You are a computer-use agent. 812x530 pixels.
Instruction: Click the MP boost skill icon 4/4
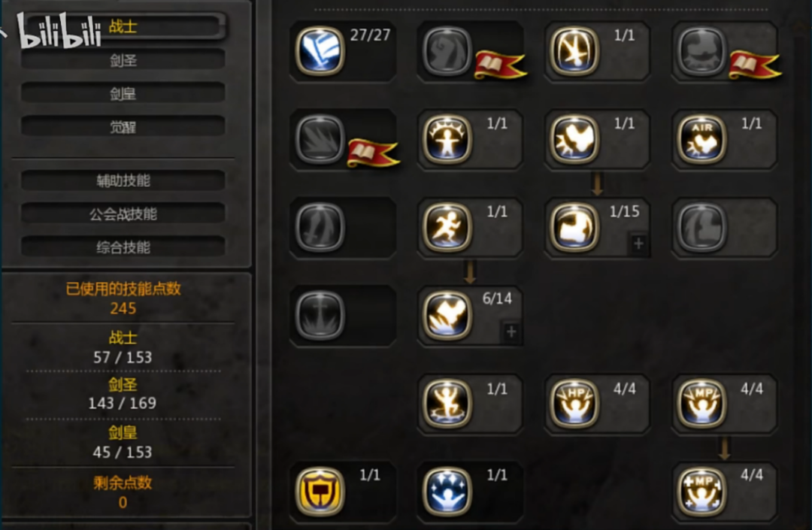tap(701, 403)
